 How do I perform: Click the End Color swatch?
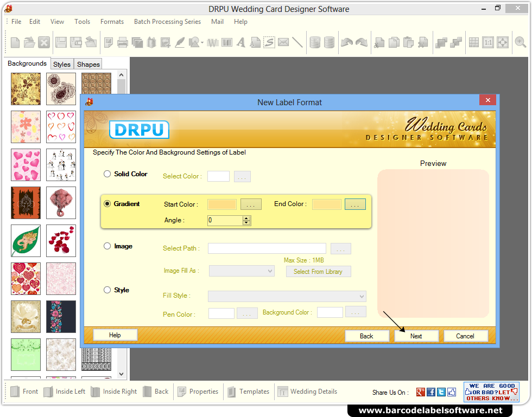[x=327, y=204]
